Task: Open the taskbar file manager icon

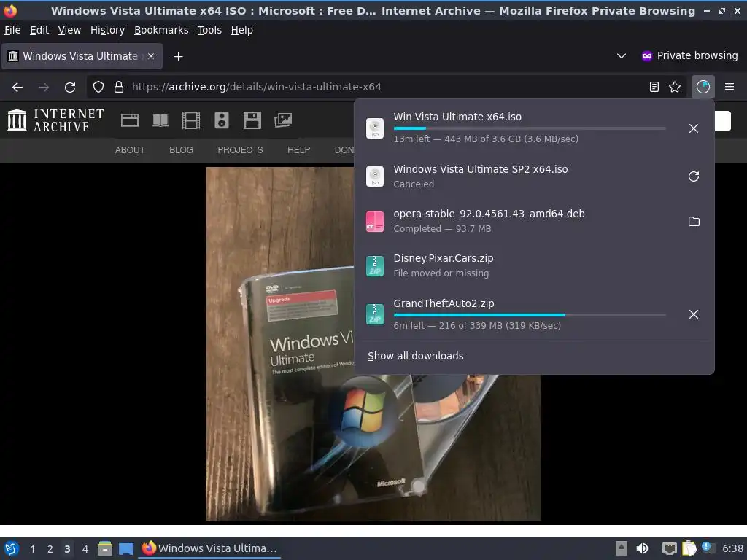Action: click(105, 548)
